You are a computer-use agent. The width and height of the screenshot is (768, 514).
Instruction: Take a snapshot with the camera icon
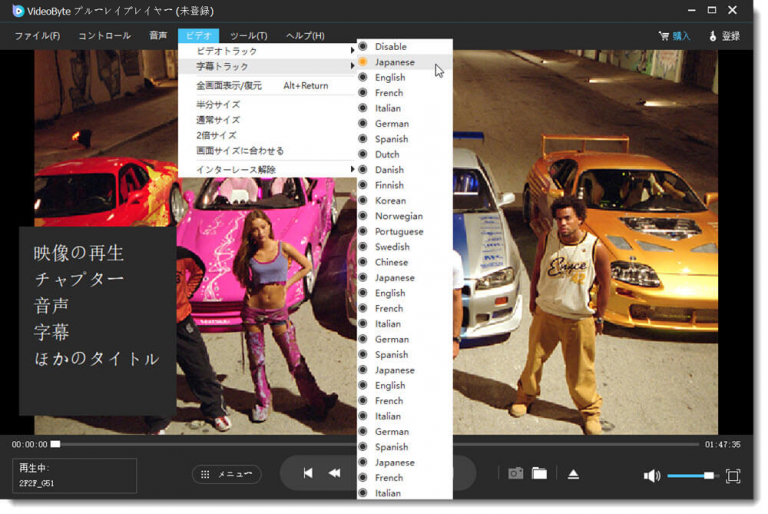pos(515,474)
